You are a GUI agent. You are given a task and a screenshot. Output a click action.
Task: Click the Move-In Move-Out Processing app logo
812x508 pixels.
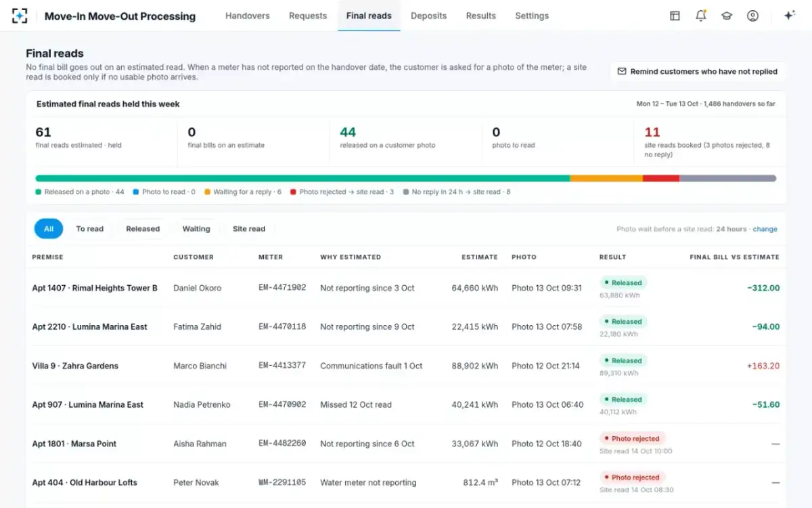point(20,16)
